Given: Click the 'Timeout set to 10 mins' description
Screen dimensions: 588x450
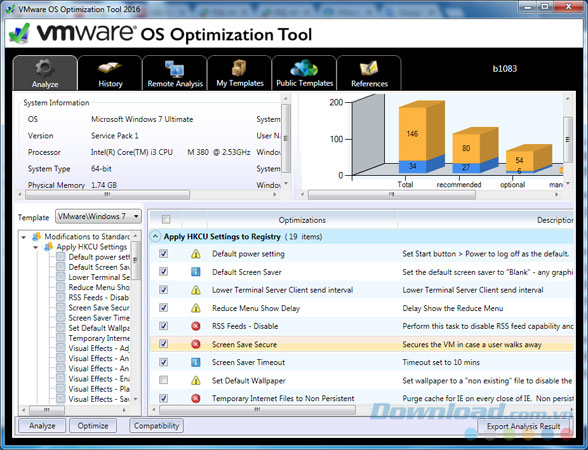Looking at the screenshot, I should [x=441, y=362].
